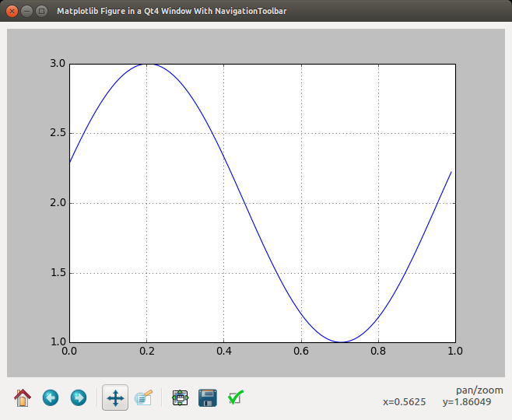The image size is (512, 420).
Task: Open the edit axis parameters checkmark
Action: tap(235, 397)
